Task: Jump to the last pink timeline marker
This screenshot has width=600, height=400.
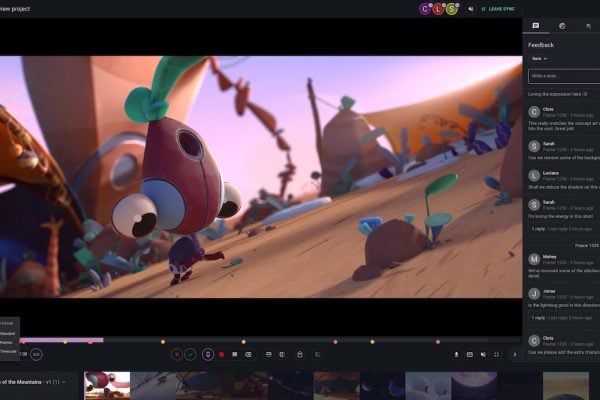Action: coord(438,341)
